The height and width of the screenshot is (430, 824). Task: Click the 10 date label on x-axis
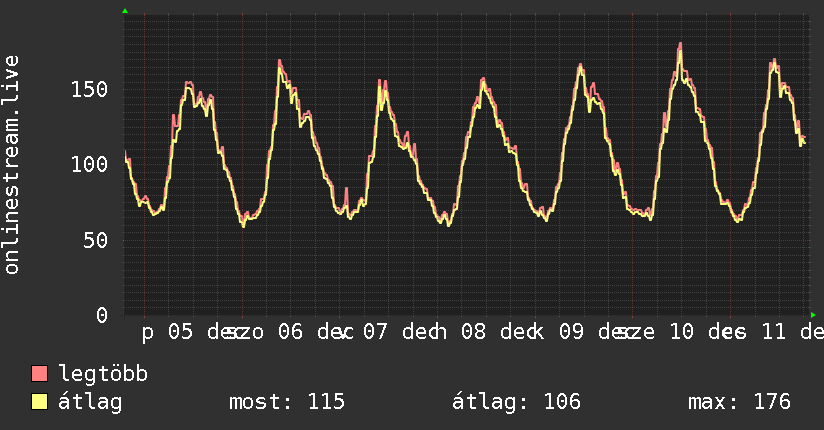(x=682, y=332)
